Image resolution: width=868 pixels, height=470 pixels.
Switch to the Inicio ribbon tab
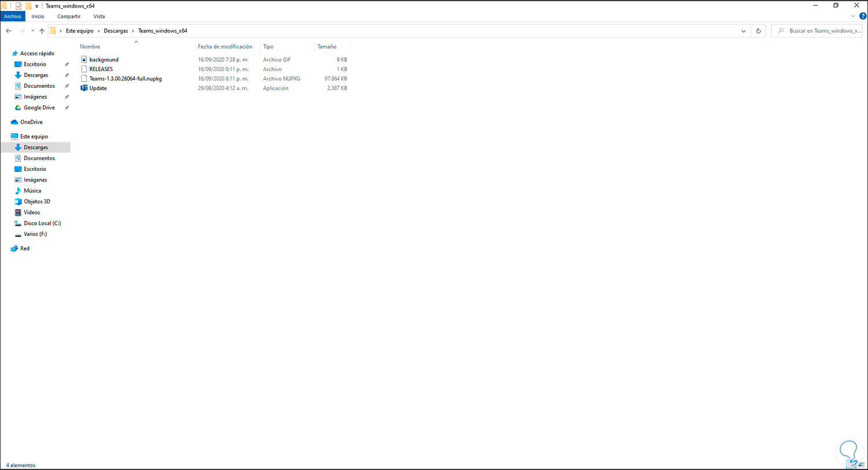coord(38,16)
